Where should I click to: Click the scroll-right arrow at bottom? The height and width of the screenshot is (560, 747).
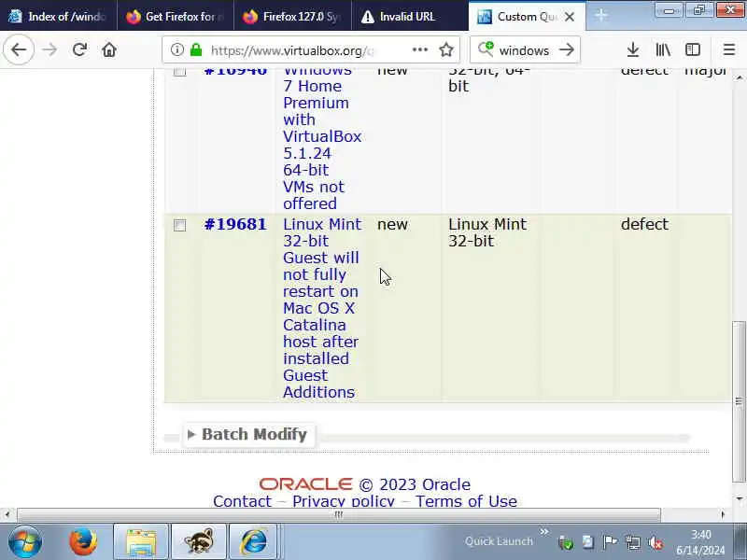click(723, 514)
